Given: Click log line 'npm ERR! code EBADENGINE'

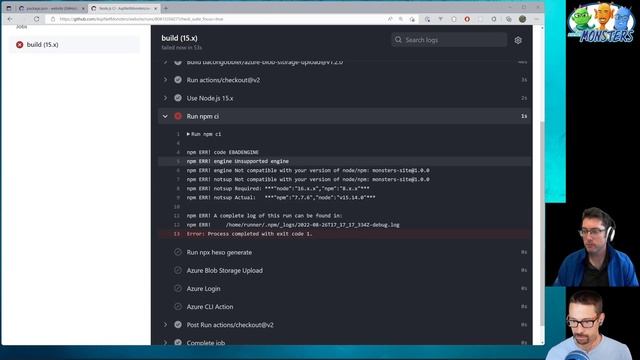Looking at the screenshot, I should 222,152.
